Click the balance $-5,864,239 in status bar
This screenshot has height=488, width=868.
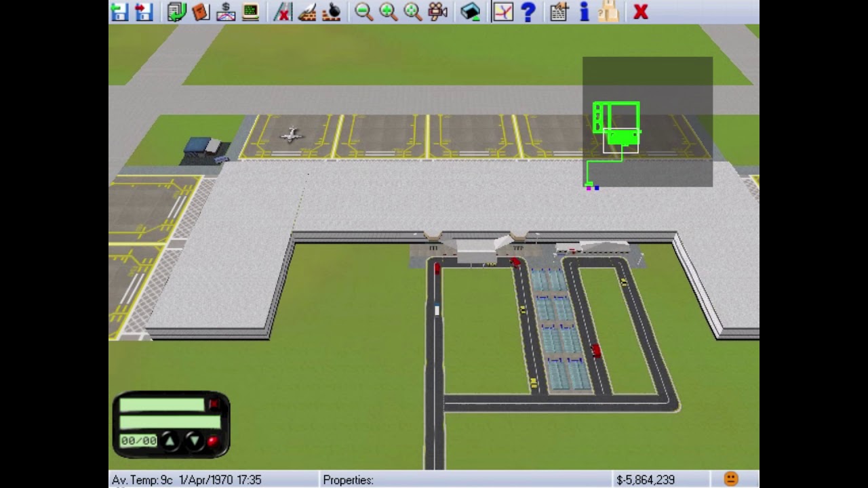646,480
